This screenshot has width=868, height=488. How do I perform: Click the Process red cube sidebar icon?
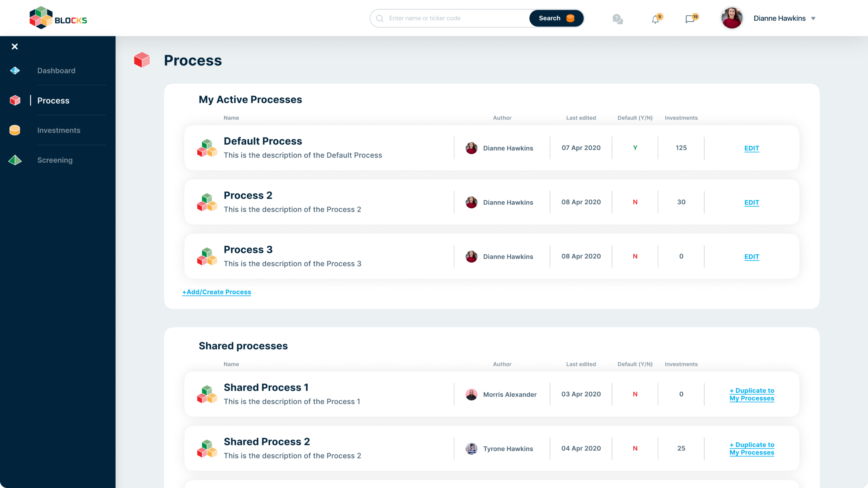15,100
